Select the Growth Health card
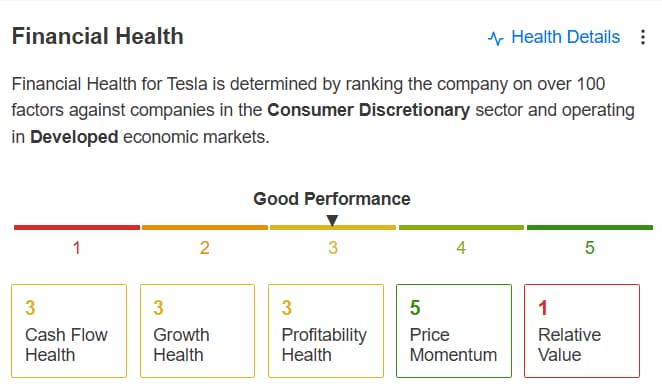This screenshot has width=662, height=388. tap(197, 331)
